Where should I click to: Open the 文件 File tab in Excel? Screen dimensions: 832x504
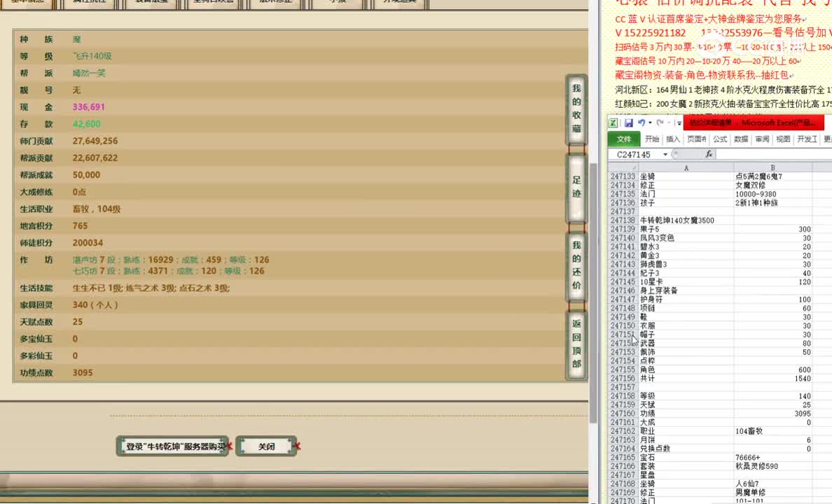click(x=624, y=139)
